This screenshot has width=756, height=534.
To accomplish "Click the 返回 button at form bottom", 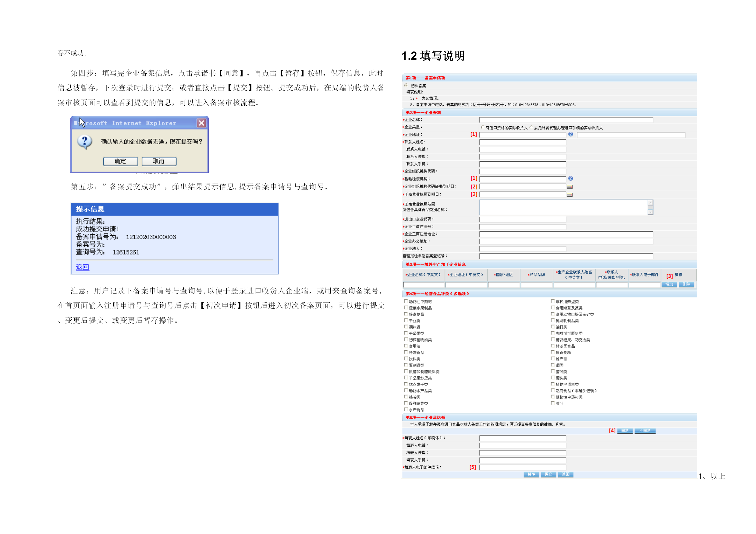I will [x=565, y=474].
